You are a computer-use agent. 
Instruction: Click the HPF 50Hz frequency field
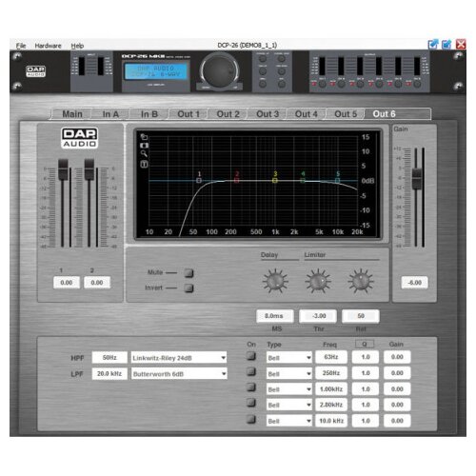(x=109, y=357)
